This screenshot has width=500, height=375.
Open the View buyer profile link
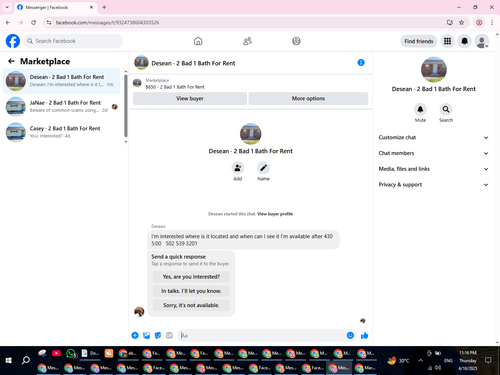coord(275,214)
